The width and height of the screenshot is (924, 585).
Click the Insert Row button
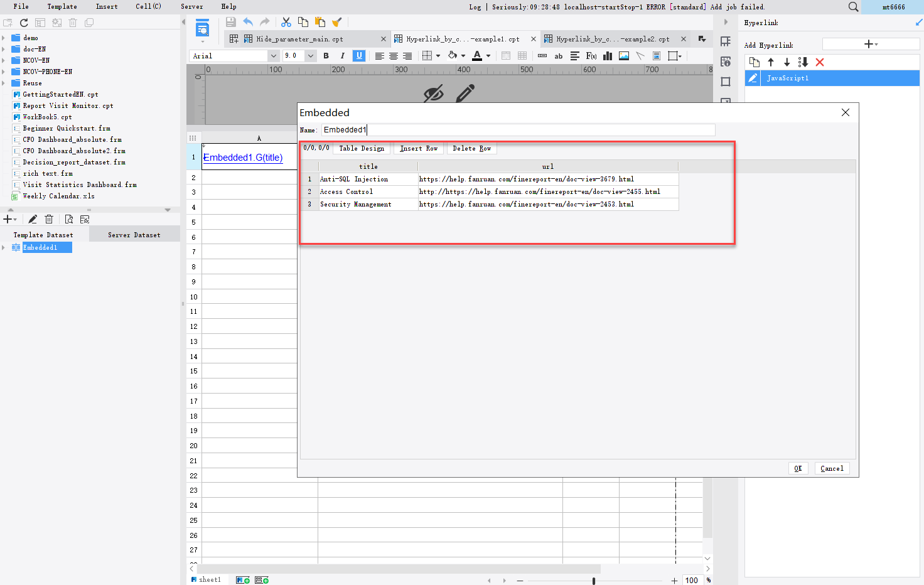tap(419, 148)
